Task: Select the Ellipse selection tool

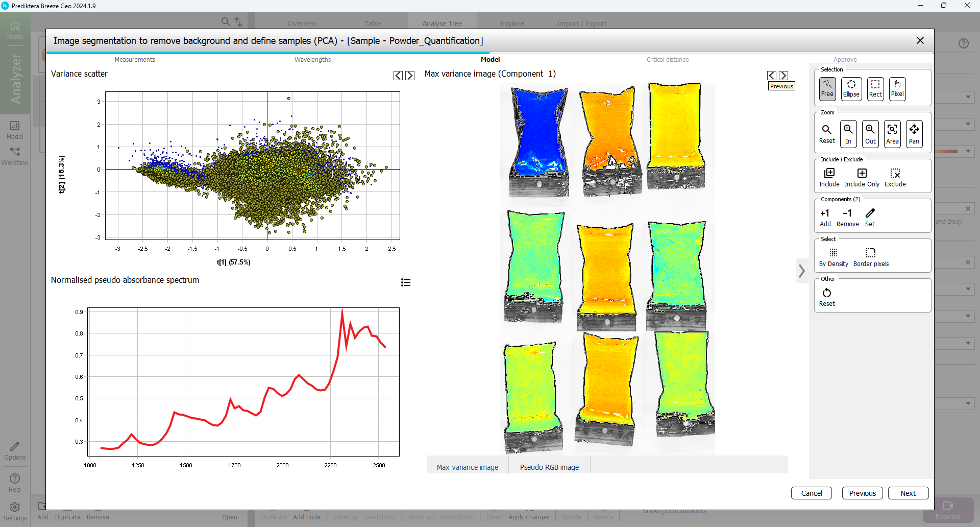Action: (x=851, y=88)
